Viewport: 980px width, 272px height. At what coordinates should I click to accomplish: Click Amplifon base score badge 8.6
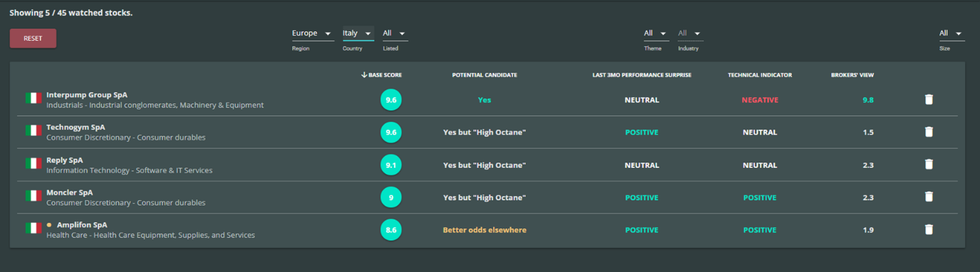[391, 230]
